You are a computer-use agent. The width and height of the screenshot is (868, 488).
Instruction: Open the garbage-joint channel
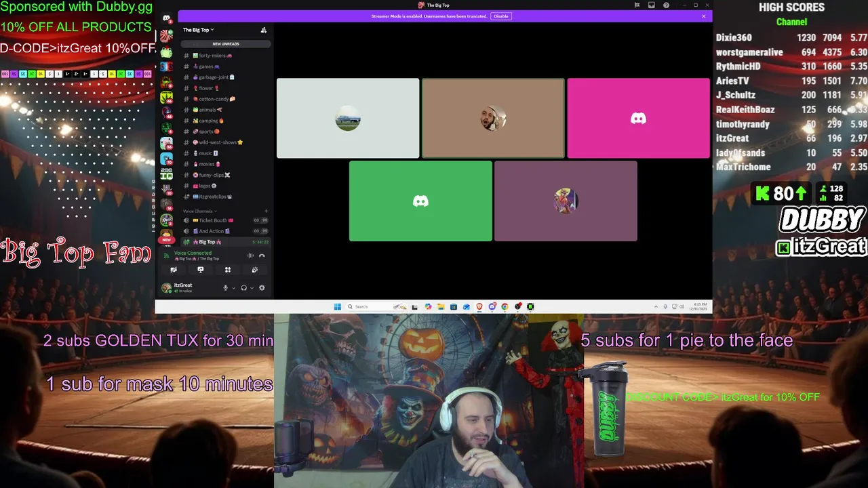pos(226,77)
